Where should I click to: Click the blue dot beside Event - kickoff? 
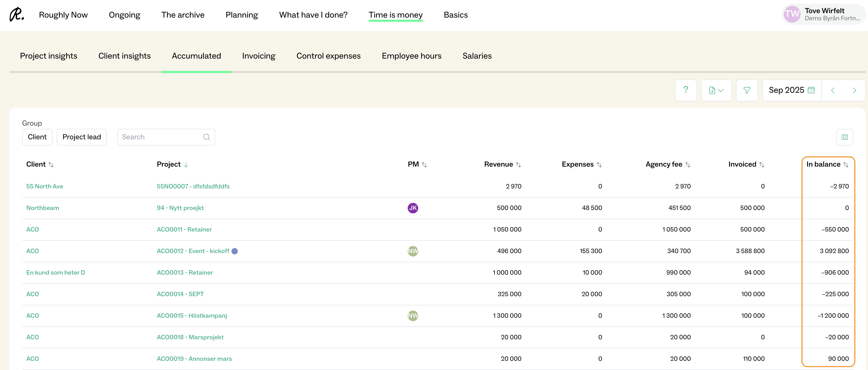[235, 251]
